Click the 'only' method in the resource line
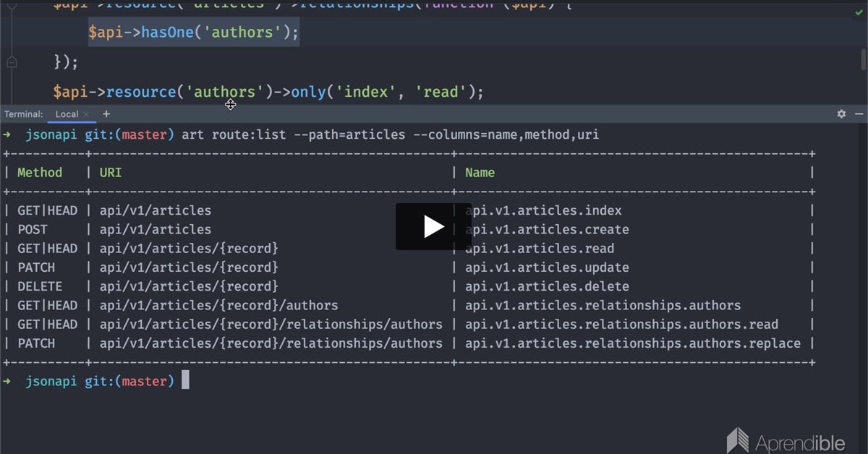Image resolution: width=868 pixels, height=454 pixels. click(x=310, y=92)
